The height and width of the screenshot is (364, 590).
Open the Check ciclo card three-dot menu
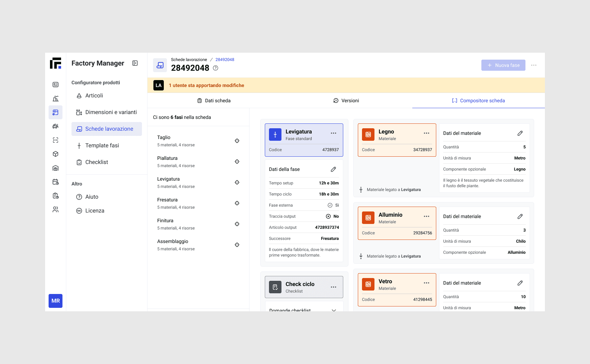pos(334,287)
